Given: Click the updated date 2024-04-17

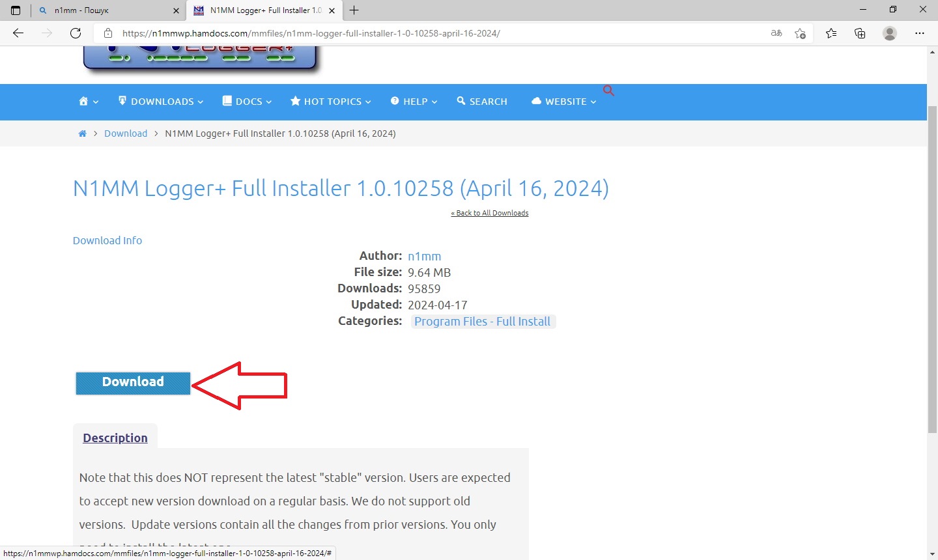Looking at the screenshot, I should coord(438,305).
